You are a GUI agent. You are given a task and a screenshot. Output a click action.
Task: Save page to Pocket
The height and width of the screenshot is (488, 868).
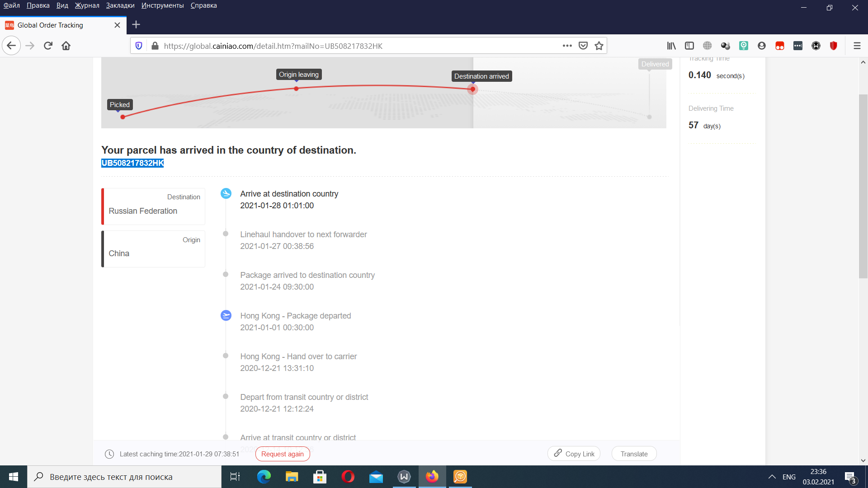(x=583, y=46)
